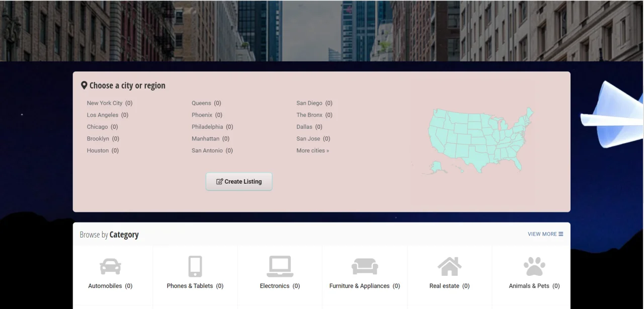Open the Real estate category text link
This screenshot has width=644, height=309.
click(444, 286)
